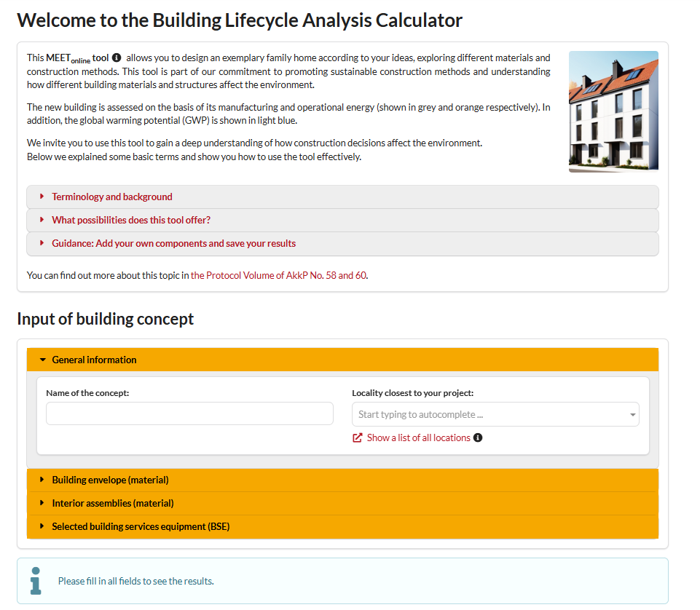Click info icon after 'Show a list of all locations'
This screenshot has height=610, width=700.
478,437
